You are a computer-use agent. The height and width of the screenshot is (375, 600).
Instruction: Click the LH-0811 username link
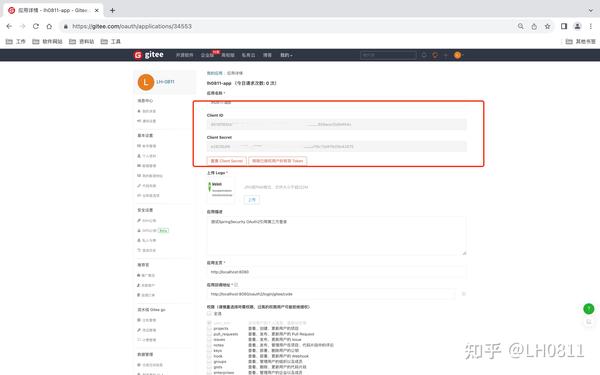coord(165,82)
